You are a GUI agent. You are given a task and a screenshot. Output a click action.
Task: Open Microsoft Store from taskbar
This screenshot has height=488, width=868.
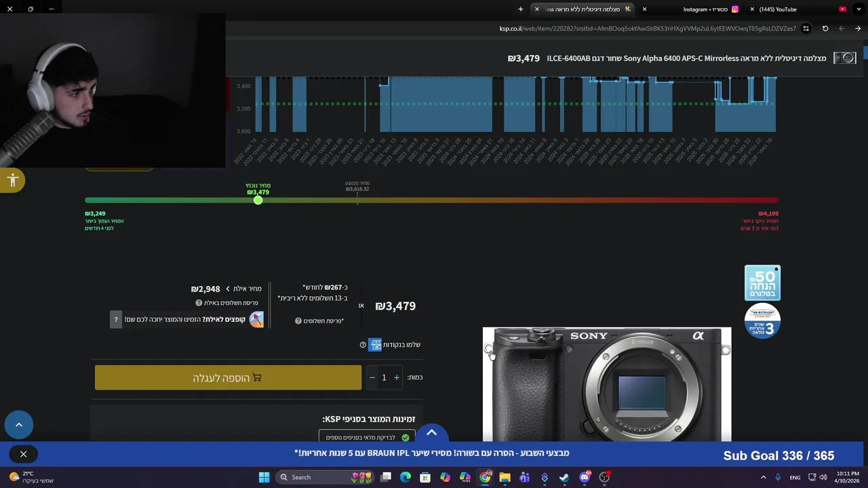tap(425, 477)
